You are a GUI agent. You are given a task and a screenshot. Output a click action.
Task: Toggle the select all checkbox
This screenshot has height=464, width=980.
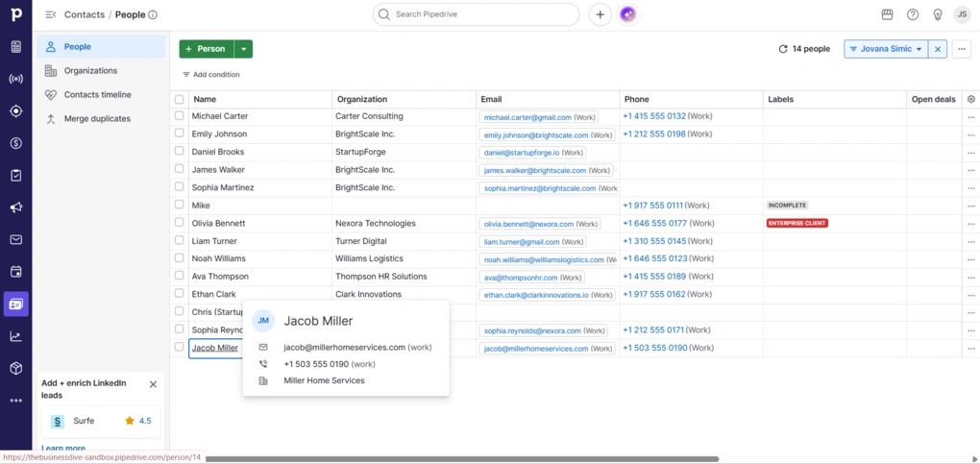180,100
